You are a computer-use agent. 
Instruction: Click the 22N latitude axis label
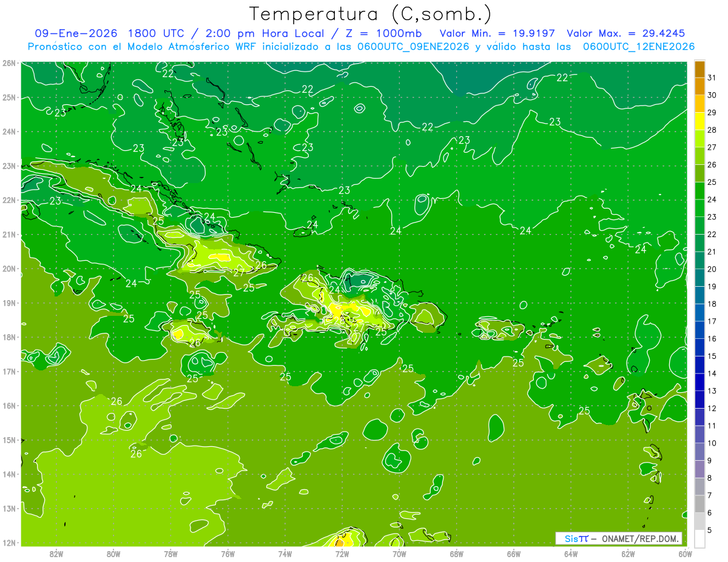[8, 200]
